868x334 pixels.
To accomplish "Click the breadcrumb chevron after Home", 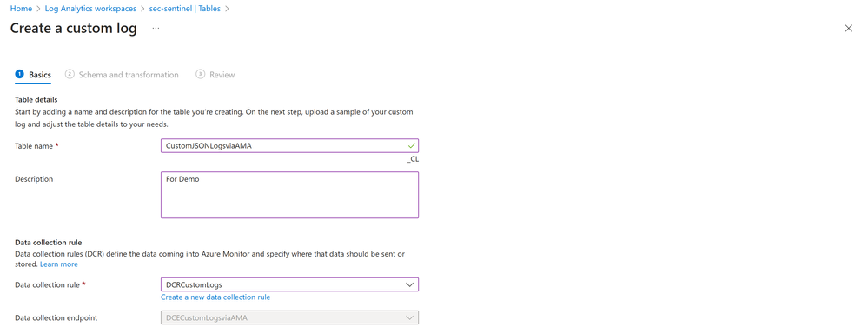I will pos(38,9).
